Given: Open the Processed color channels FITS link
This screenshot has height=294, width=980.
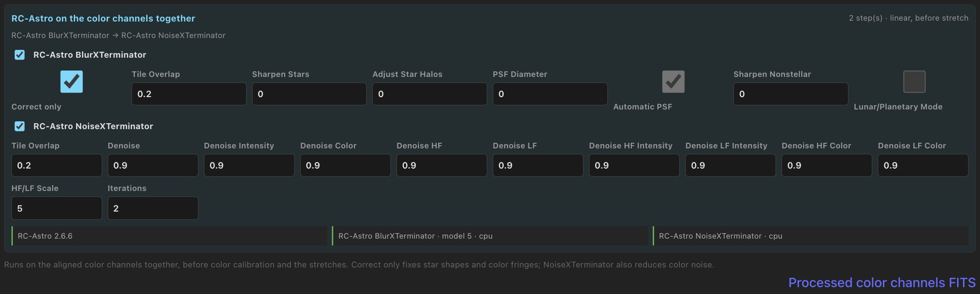Looking at the screenshot, I should click(x=882, y=283).
